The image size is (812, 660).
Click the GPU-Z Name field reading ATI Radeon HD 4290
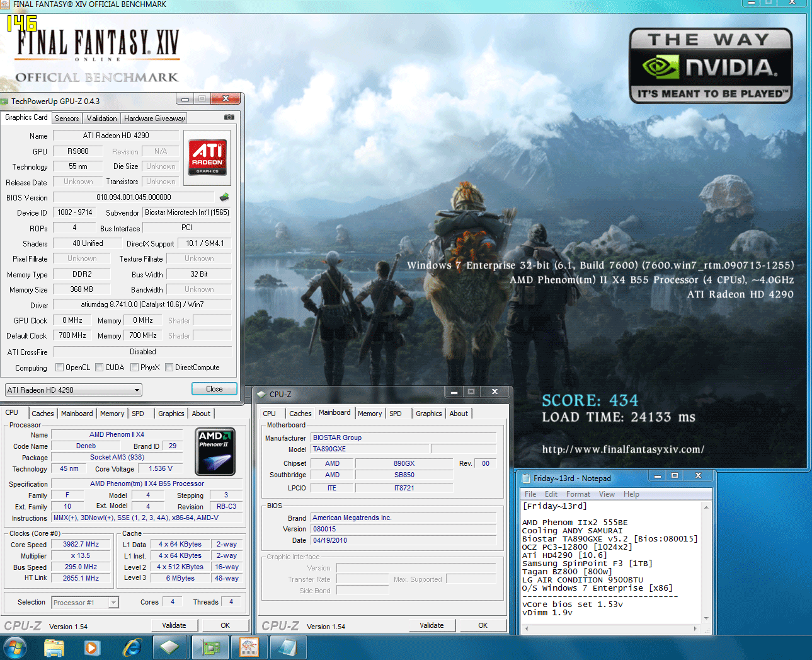pyautogui.click(x=116, y=136)
